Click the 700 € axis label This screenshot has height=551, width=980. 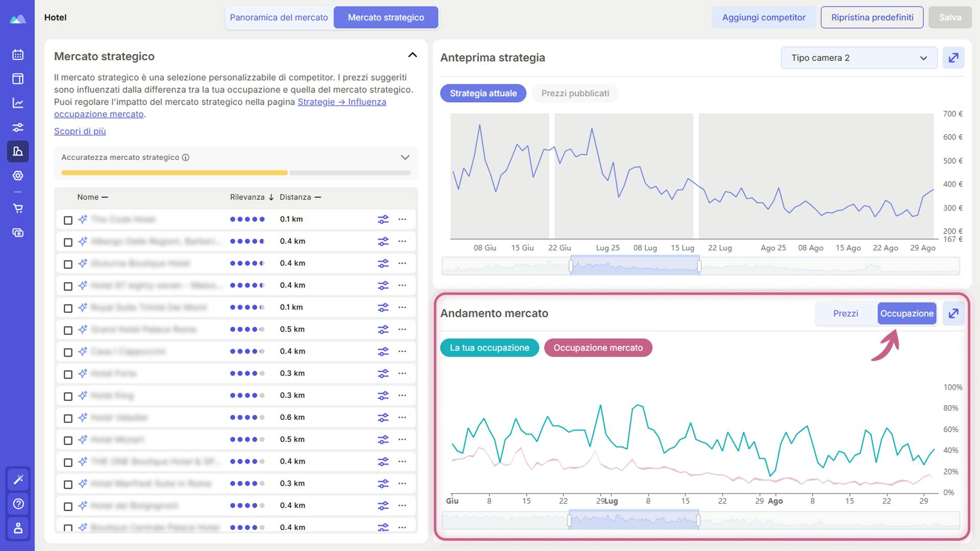952,114
